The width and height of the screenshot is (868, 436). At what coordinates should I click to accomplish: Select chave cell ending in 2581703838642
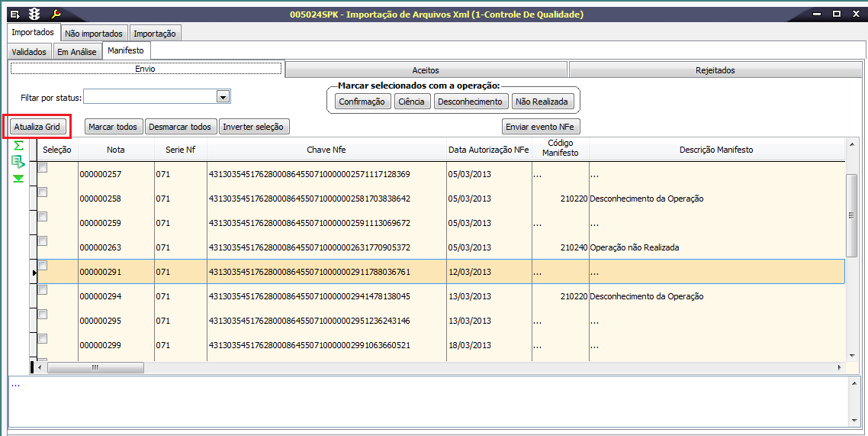(326, 199)
